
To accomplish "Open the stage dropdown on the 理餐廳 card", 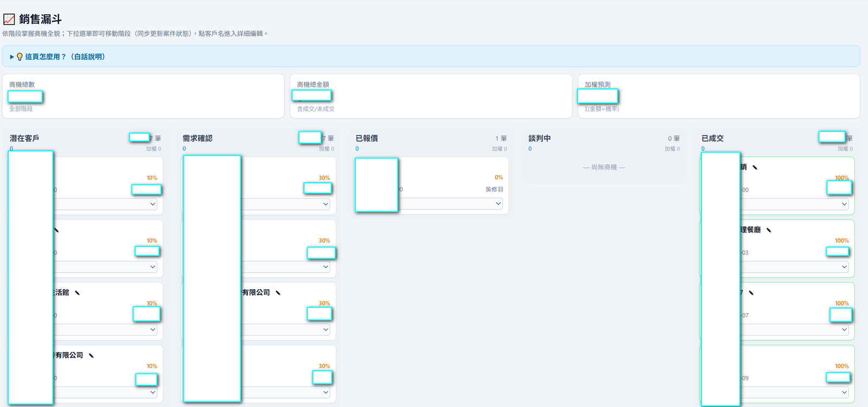I will coord(795,266).
